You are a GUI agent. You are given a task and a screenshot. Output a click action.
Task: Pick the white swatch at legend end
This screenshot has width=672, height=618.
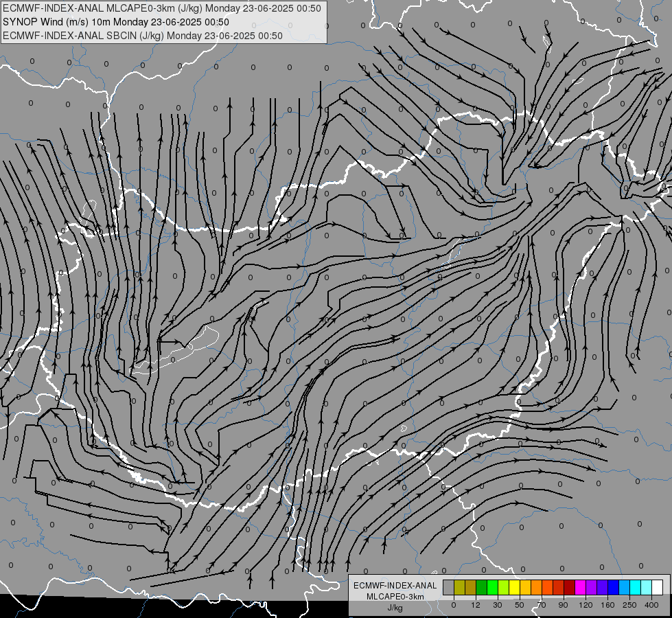[x=657, y=587]
